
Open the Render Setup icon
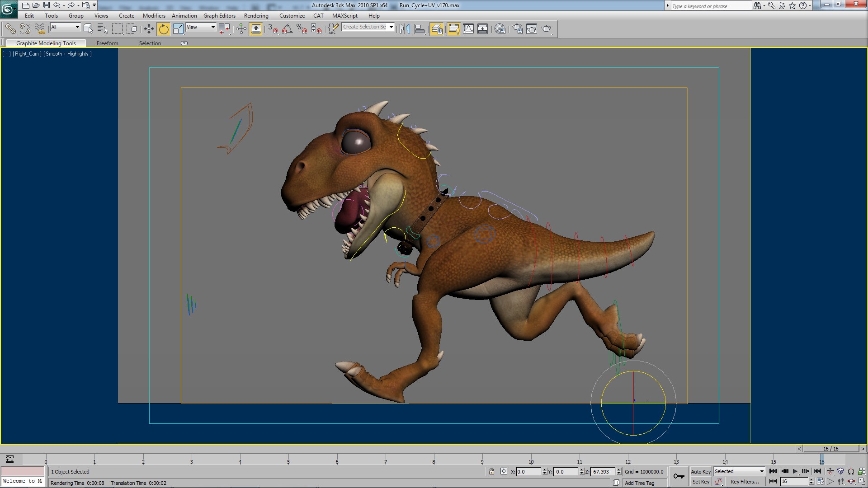click(517, 29)
